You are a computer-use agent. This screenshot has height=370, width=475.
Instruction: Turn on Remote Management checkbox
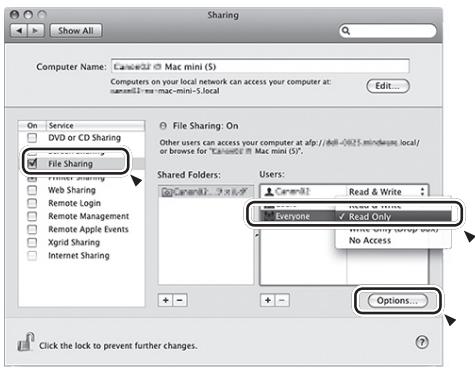(x=32, y=216)
